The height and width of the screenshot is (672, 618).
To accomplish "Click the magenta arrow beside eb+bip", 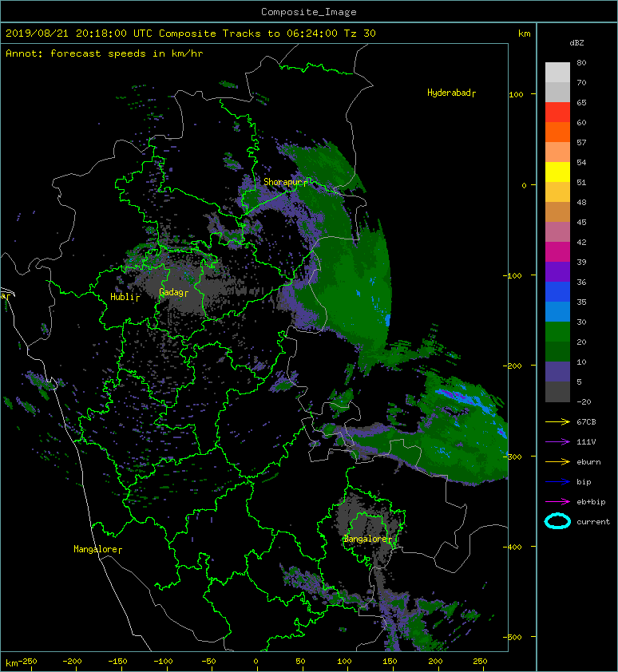I will coord(557,502).
